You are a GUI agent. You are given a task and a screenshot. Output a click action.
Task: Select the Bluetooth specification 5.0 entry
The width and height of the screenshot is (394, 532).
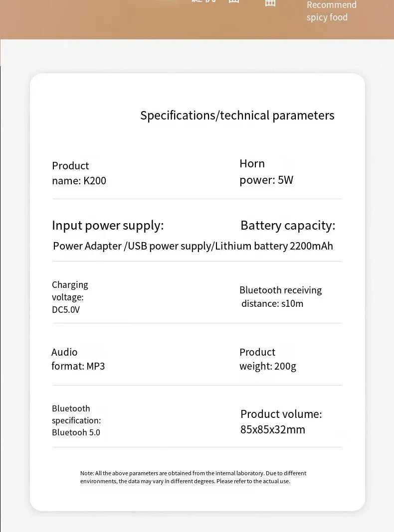click(x=76, y=420)
